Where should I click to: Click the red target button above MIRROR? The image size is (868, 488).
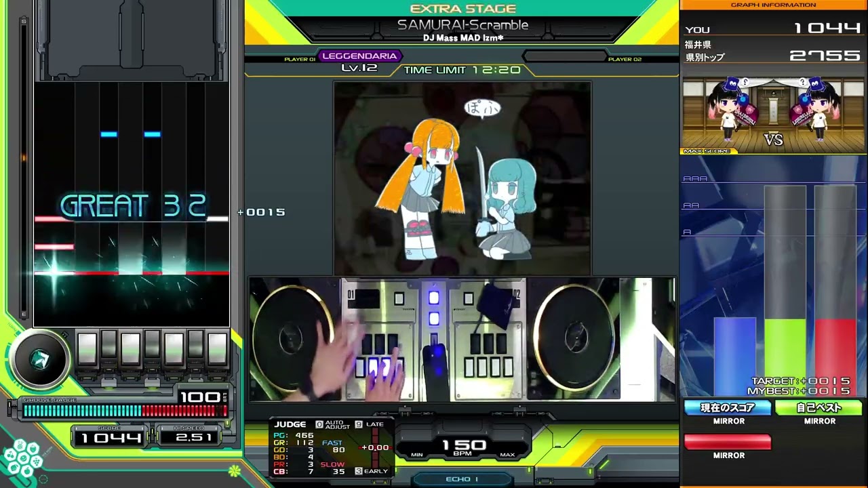point(728,442)
